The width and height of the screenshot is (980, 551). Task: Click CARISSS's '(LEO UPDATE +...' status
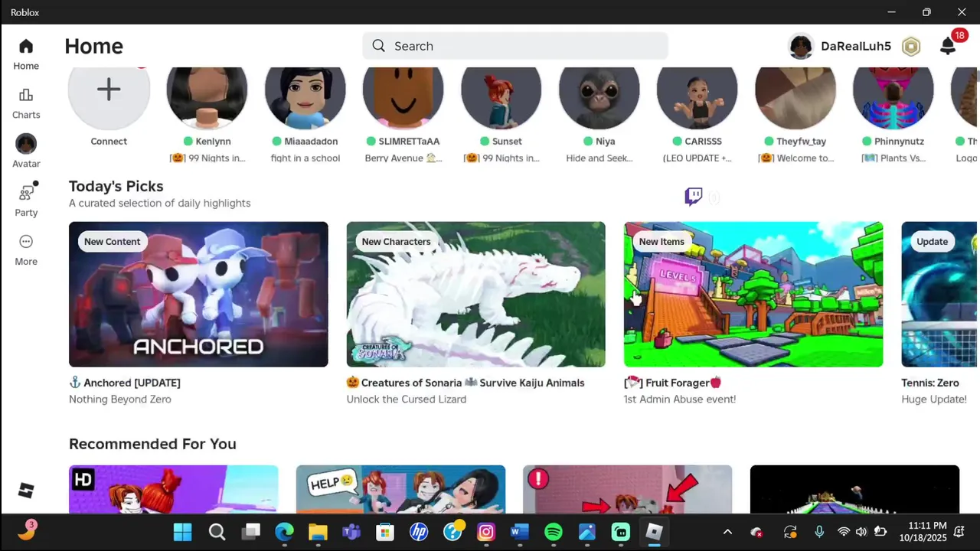pos(697,158)
